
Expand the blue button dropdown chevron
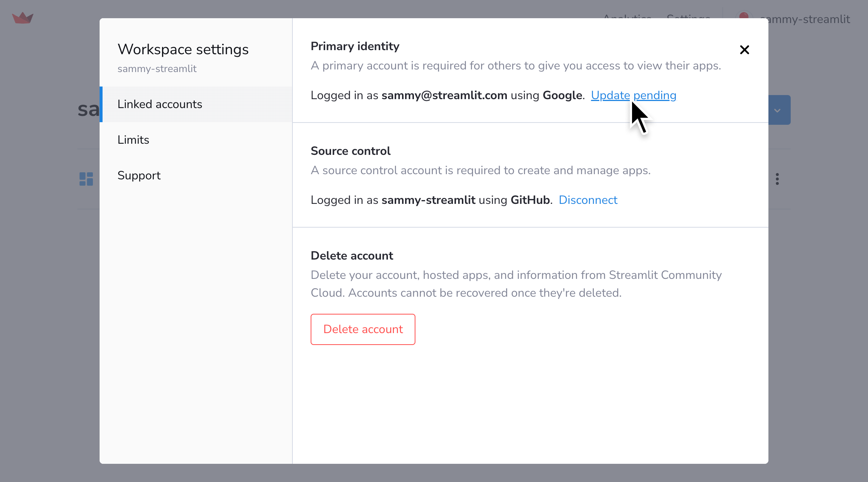point(777,110)
